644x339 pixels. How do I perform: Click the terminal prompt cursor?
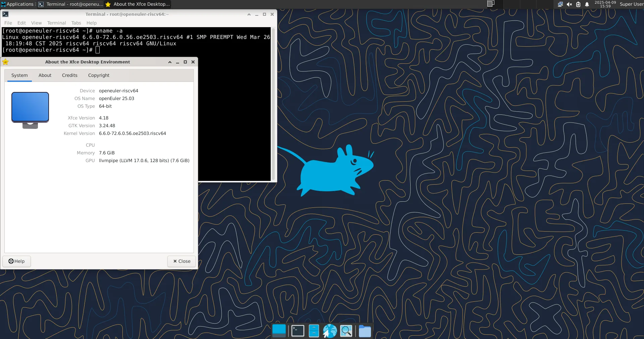[98, 50]
